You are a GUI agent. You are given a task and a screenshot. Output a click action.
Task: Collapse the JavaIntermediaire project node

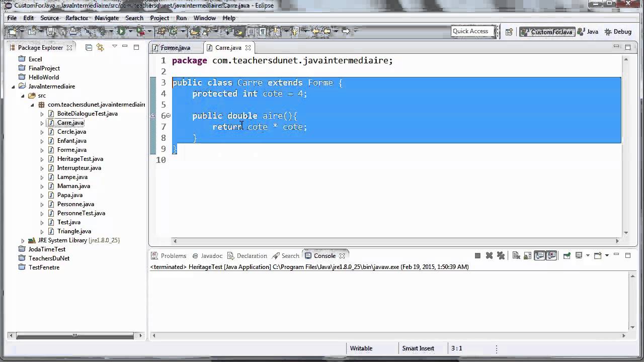click(14, 86)
